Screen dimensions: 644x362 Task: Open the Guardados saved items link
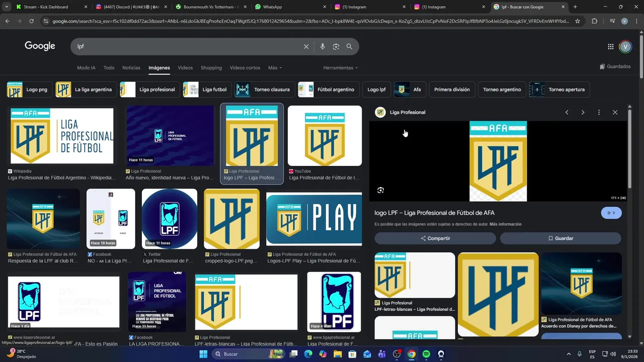(x=615, y=66)
